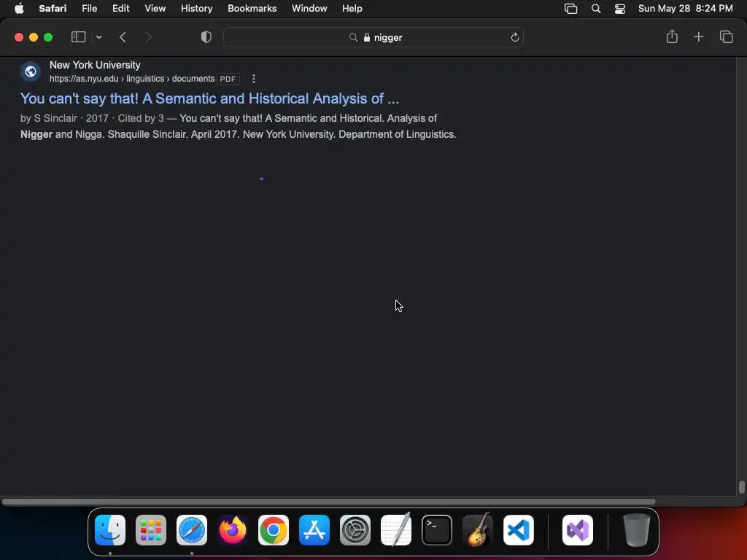Click the horizontal scrollbar at page bottom
The height and width of the screenshot is (560, 747).
click(x=329, y=502)
